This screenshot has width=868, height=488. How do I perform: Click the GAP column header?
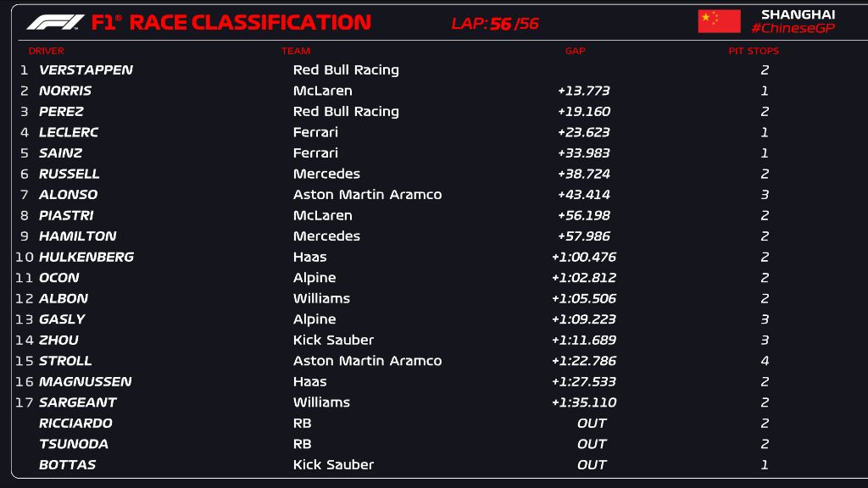[575, 51]
